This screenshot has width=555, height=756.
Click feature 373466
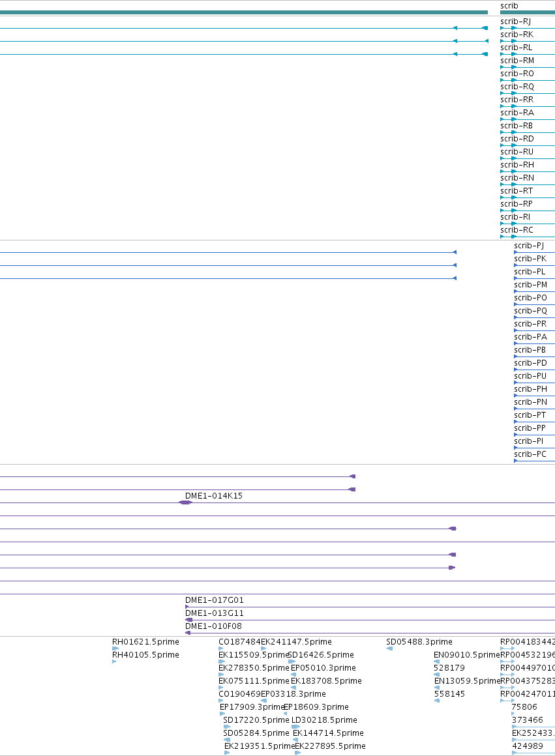click(x=528, y=720)
